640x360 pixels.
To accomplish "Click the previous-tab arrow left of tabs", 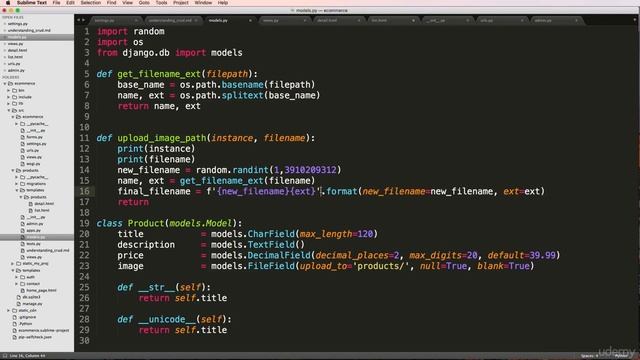I will 79,20.
